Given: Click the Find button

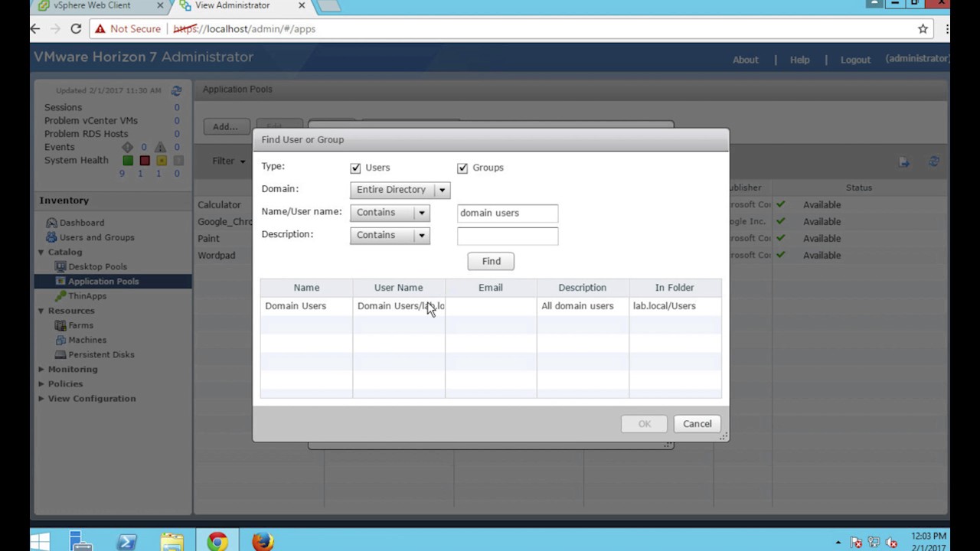Looking at the screenshot, I should [x=491, y=261].
